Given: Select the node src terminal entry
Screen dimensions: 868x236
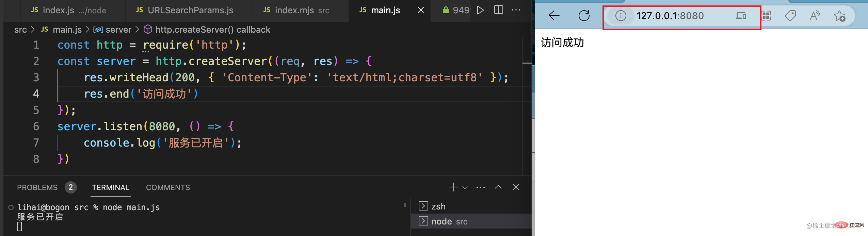Looking at the screenshot, I should (x=471, y=221).
